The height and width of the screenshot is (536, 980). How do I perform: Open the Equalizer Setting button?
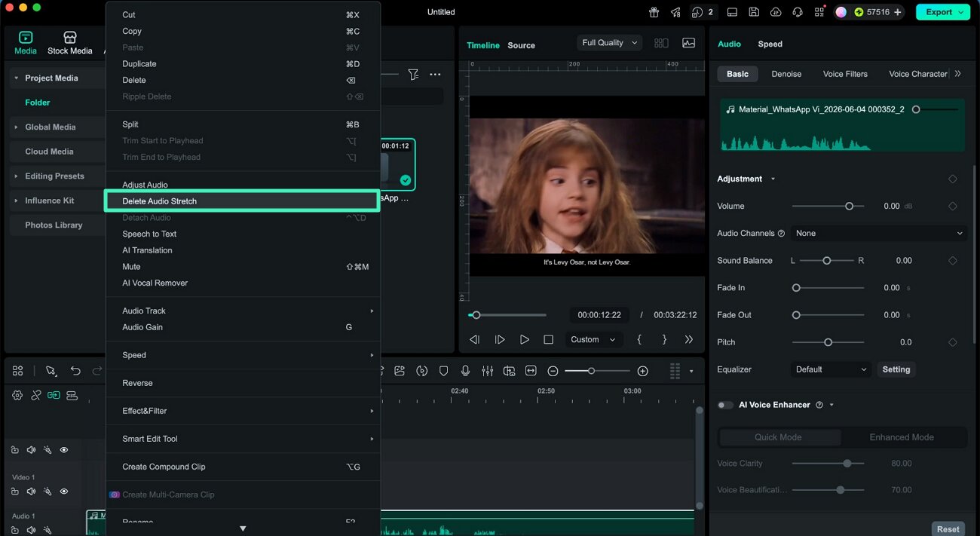coord(896,369)
